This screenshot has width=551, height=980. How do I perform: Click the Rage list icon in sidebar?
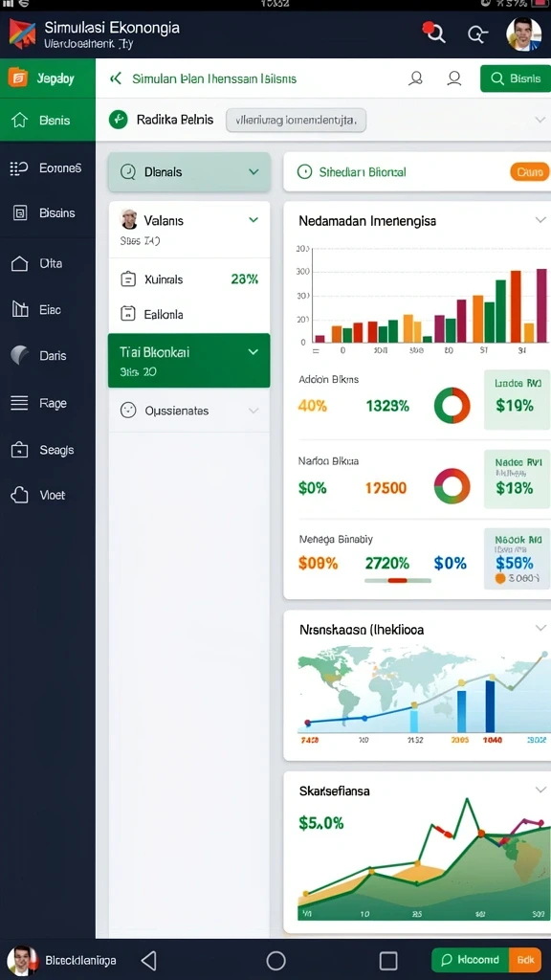point(19,403)
